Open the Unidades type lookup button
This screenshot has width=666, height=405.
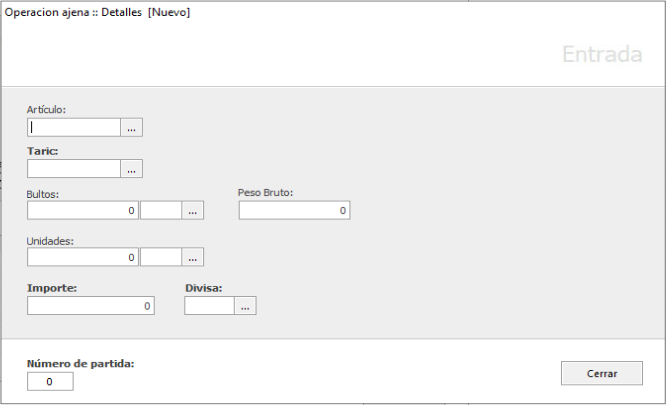tap(192, 257)
